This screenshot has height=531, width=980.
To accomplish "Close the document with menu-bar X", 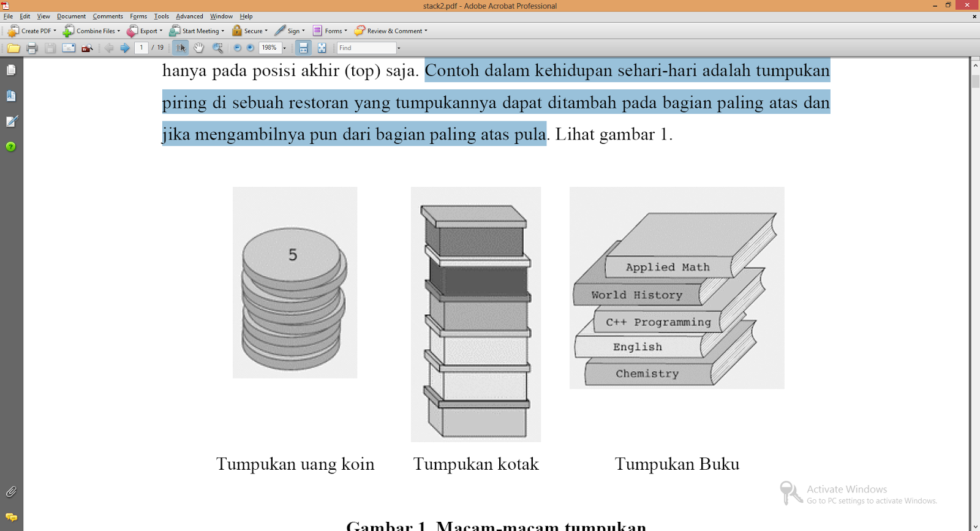I will tap(974, 17).
